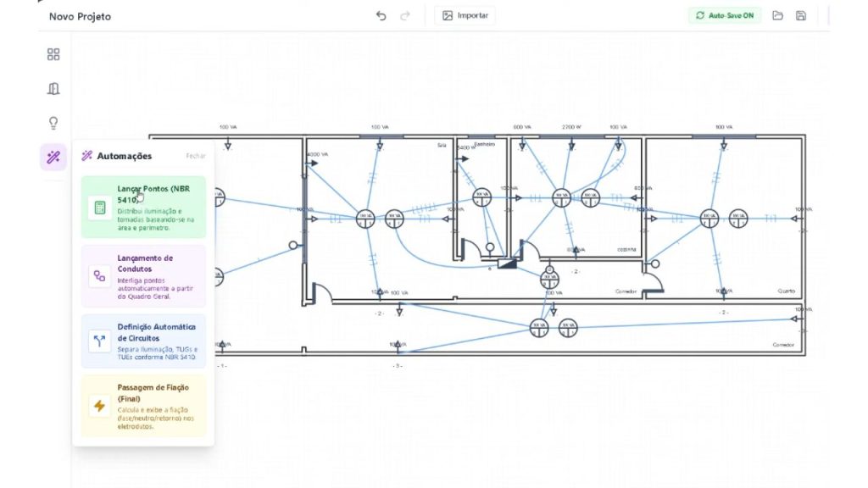This screenshot has width=868, height=488.
Task: Click the magic wand automations sidebar icon
Action: click(x=53, y=157)
